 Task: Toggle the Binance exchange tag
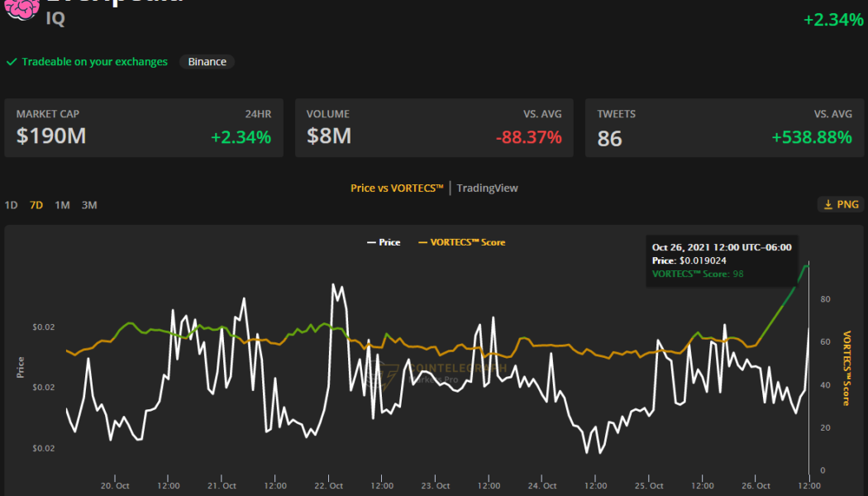(207, 61)
